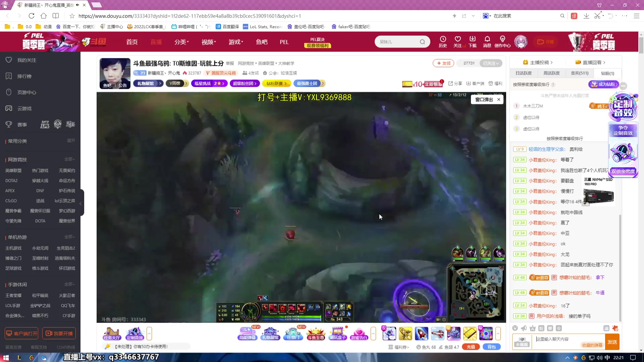The width and height of the screenshot is (644, 362).
Task: Open the 滤 chat filter icon
Action: [x=606, y=328]
